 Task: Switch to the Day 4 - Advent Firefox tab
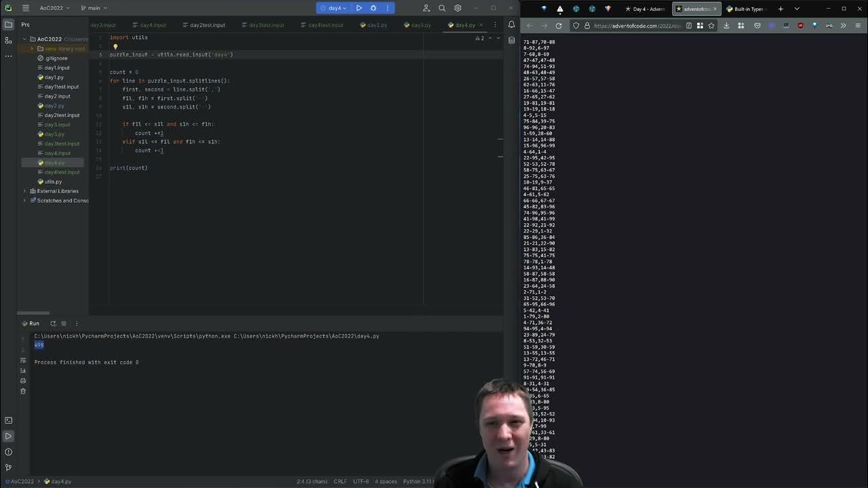645,9
